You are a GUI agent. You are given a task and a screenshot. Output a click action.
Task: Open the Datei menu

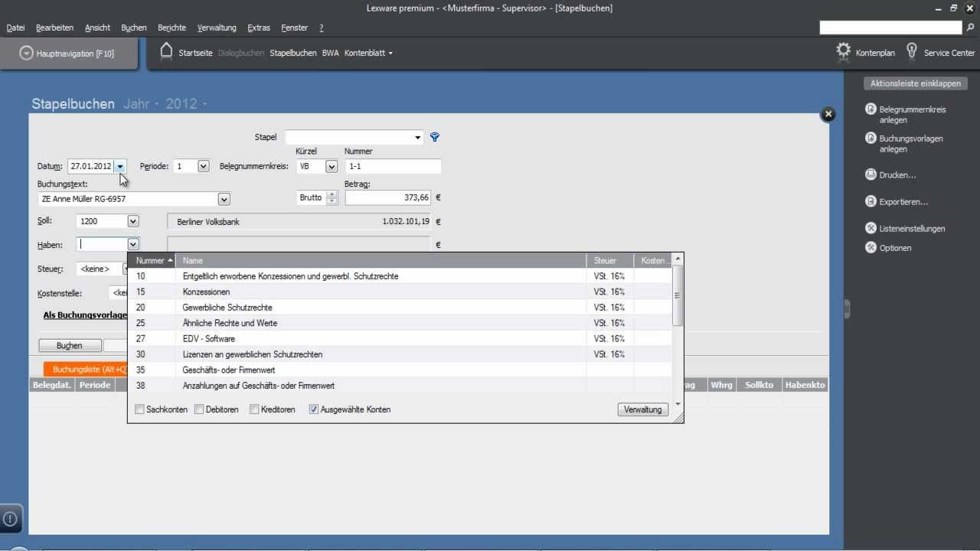click(x=15, y=28)
